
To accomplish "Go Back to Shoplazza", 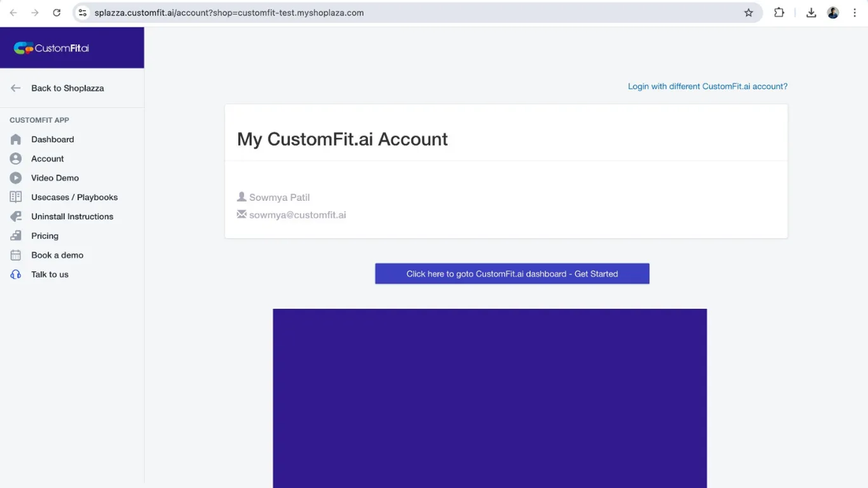I will point(67,88).
